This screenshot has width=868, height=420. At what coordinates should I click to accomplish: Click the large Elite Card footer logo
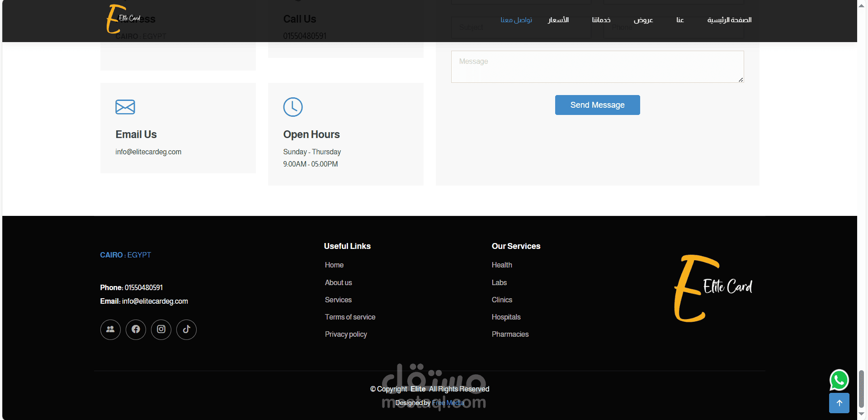(x=713, y=288)
